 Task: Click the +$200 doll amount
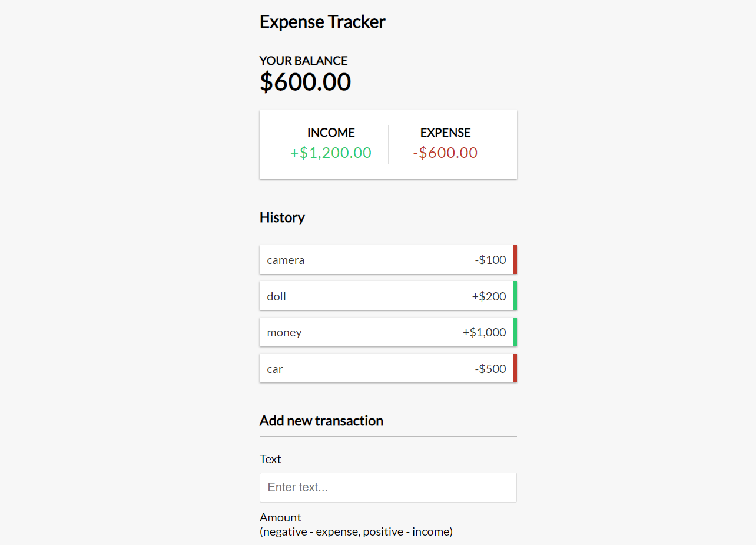pos(489,296)
